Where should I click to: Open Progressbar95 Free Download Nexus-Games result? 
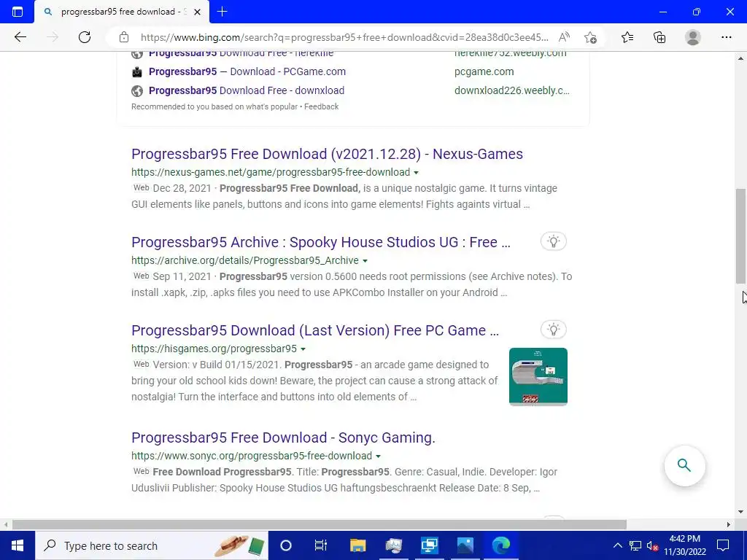327,154
